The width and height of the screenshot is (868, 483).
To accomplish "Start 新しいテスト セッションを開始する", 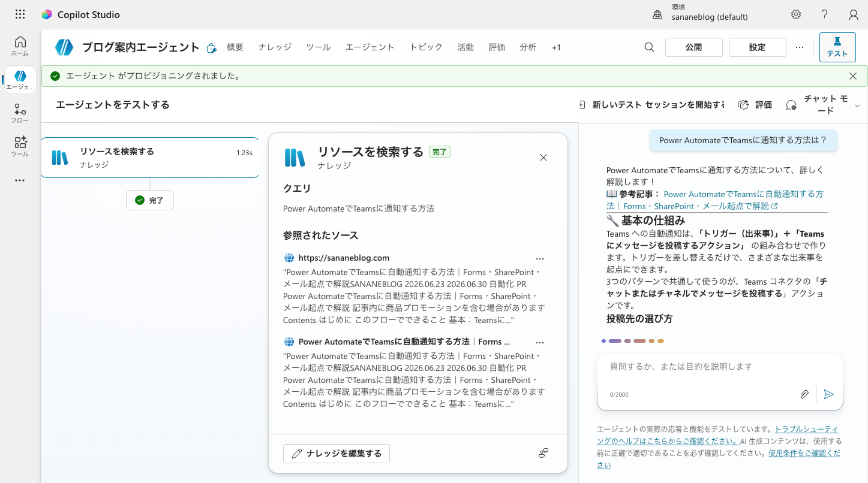I will pos(651,105).
